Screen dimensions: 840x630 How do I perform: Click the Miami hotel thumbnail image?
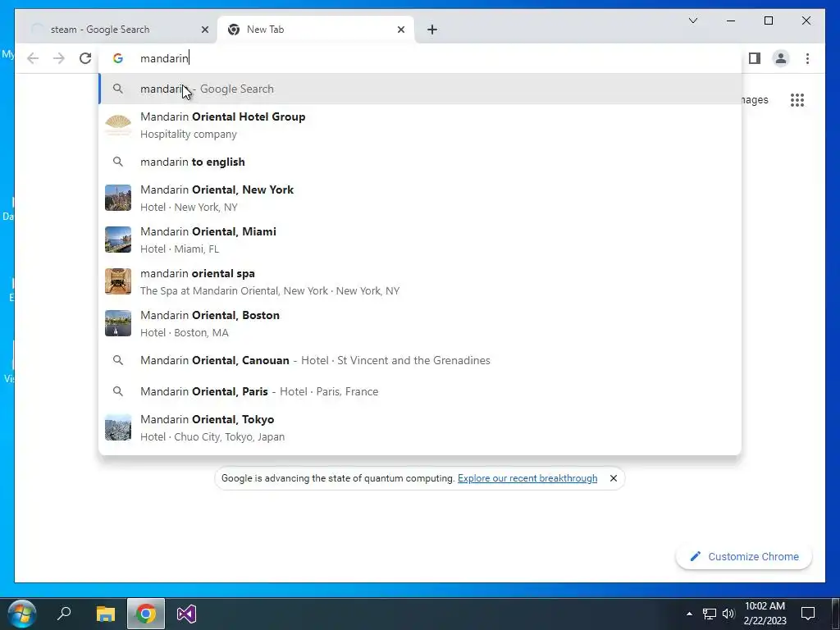pyautogui.click(x=118, y=240)
